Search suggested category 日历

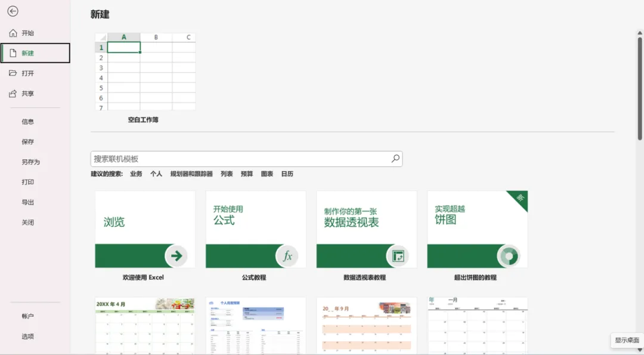pyautogui.click(x=287, y=174)
